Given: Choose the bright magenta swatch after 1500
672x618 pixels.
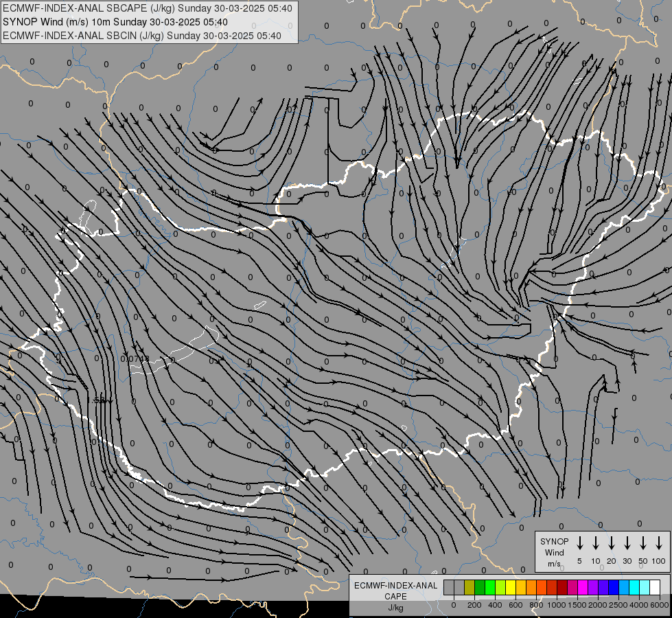Looking at the screenshot, I should (x=583, y=587).
